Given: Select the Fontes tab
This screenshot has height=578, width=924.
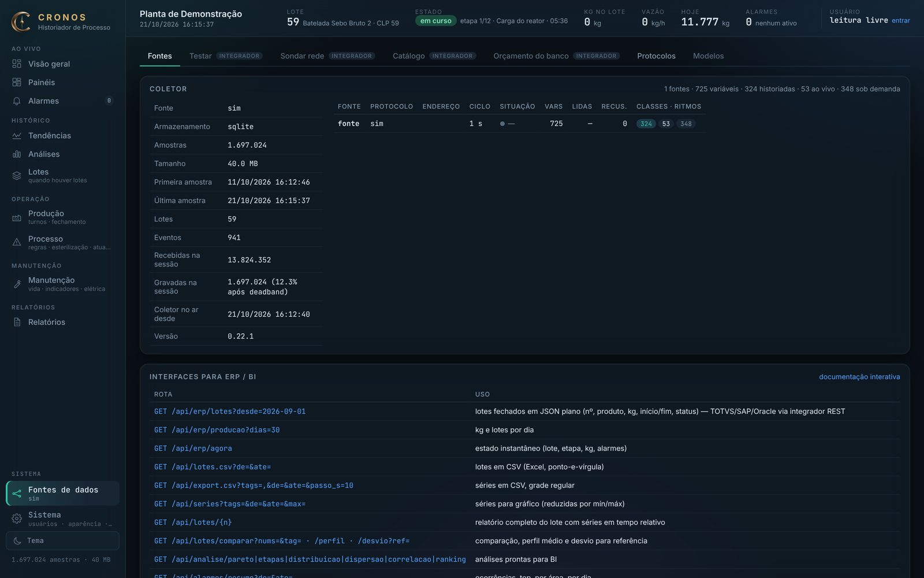Looking at the screenshot, I should 160,56.
